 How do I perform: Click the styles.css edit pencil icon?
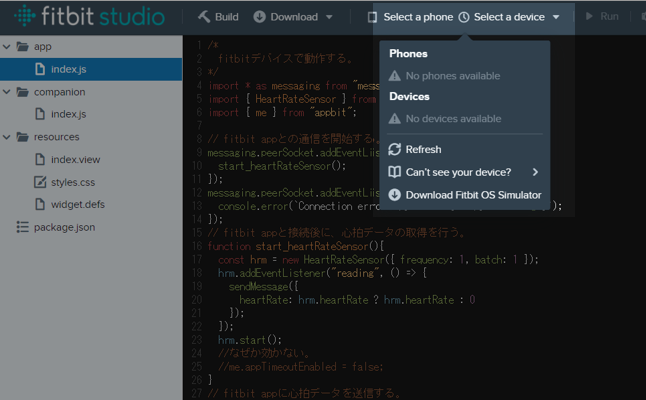click(40, 182)
